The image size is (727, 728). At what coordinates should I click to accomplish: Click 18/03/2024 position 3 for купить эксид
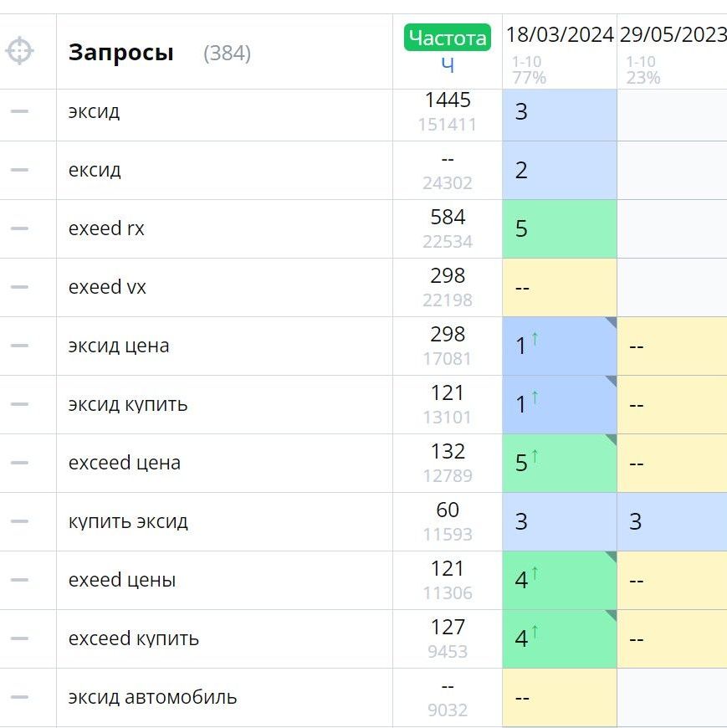pos(560,521)
